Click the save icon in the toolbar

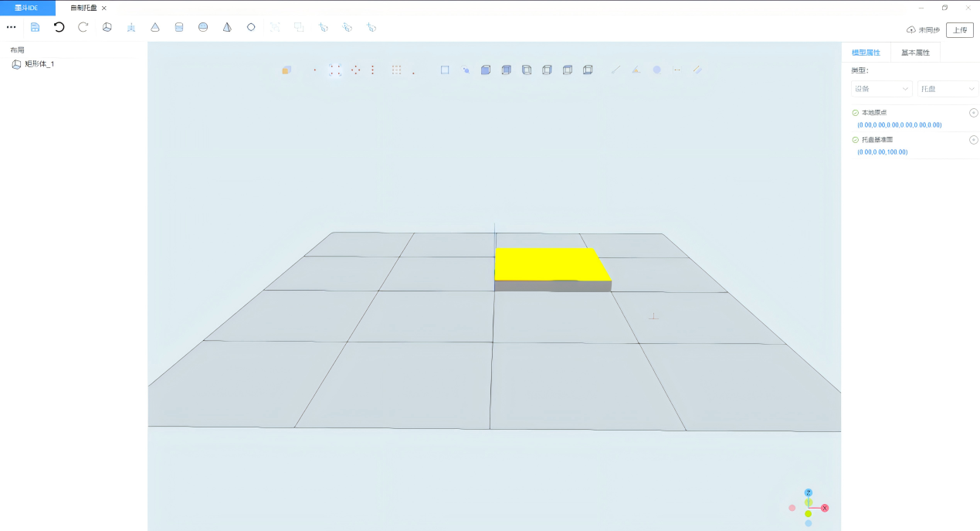(x=35, y=27)
